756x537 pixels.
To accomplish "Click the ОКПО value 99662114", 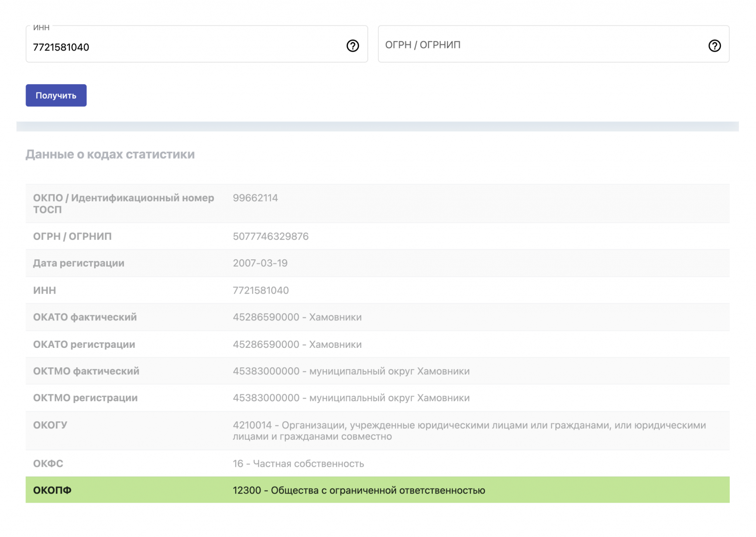I will pyautogui.click(x=255, y=198).
